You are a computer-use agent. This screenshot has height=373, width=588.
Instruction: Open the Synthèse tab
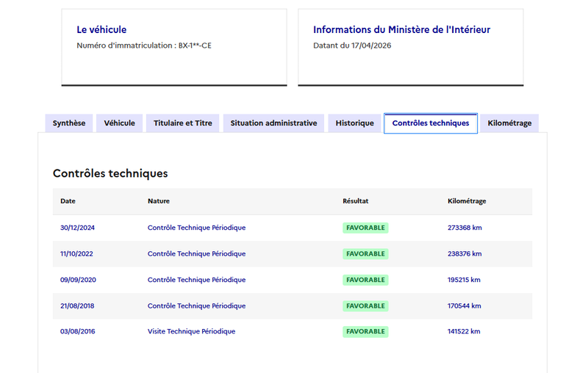click(68, 123)
